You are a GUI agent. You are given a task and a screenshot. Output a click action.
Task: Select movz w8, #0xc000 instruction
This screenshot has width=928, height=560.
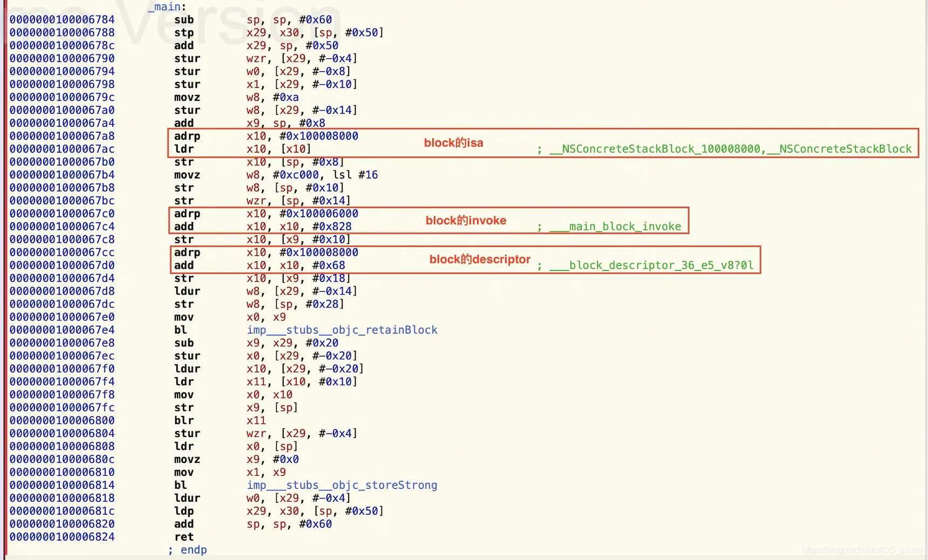[x=276, y=175]
